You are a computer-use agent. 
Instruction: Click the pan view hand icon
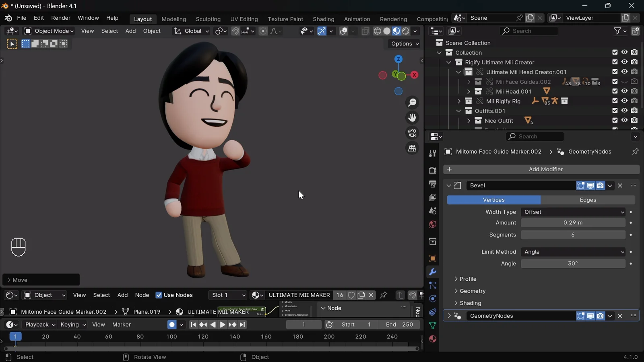coord(412,117)
